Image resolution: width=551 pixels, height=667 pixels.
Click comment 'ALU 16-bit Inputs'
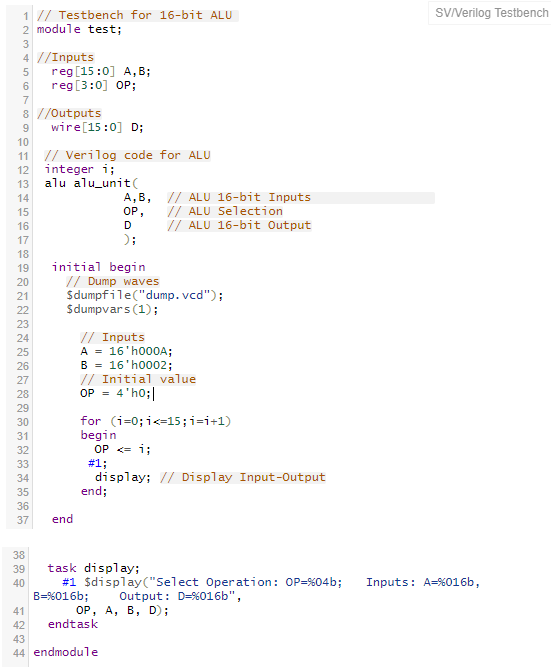[239, 197]
